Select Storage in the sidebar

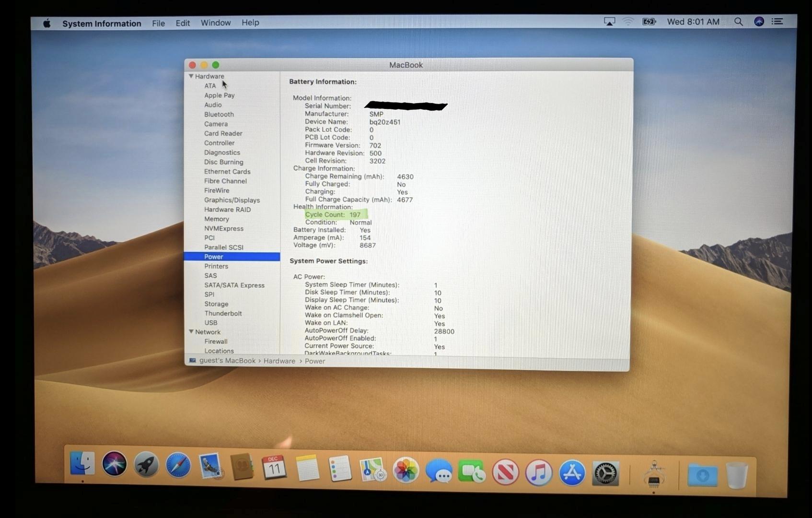point(216,304)
